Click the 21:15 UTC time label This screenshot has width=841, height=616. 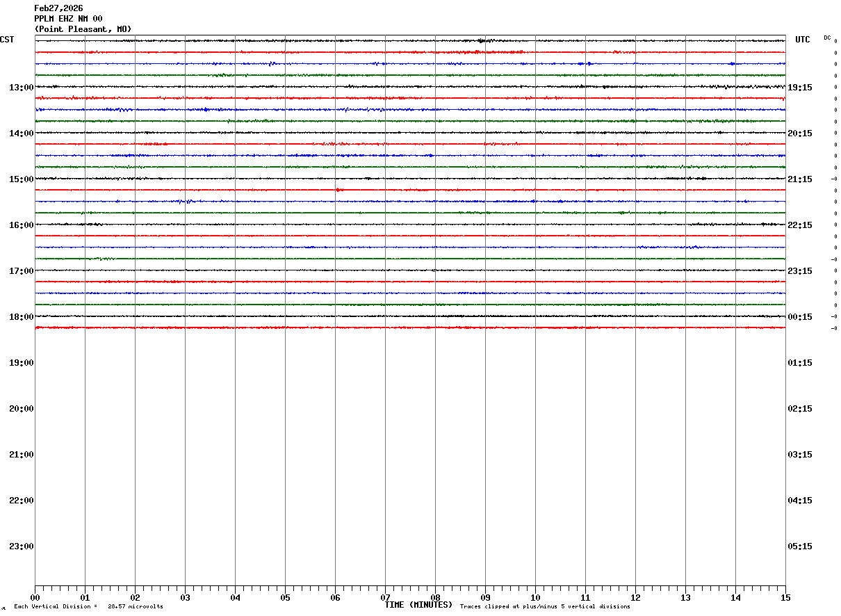[800, 179]
